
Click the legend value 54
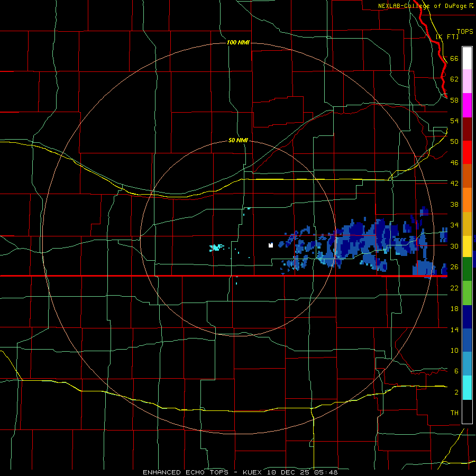[454, 121]
